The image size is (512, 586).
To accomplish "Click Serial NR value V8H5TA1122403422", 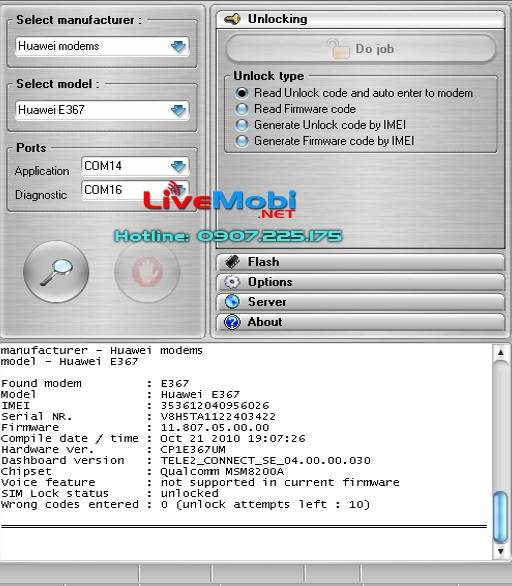I will click(x=218, y=416).
